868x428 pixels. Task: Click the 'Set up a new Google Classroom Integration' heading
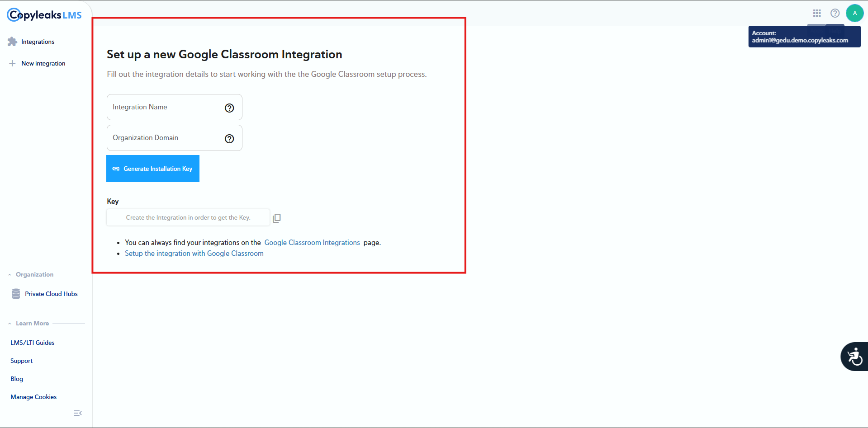[224, 54]
